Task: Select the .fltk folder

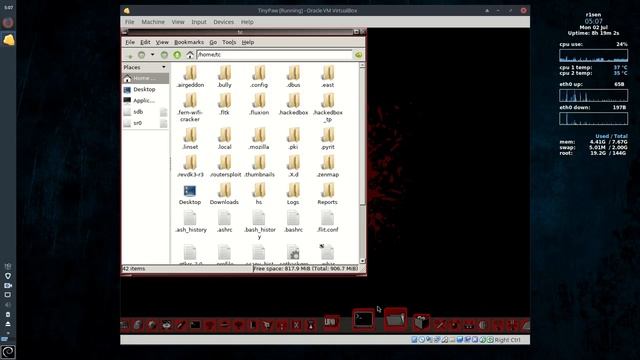Action: click(224, 104)
